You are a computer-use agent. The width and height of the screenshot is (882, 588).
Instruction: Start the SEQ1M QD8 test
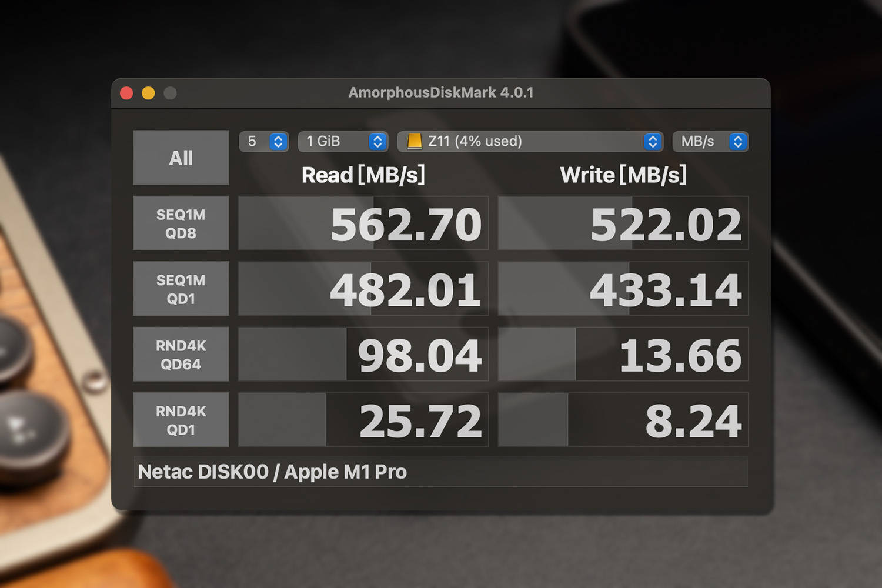(x=181, y=223)
